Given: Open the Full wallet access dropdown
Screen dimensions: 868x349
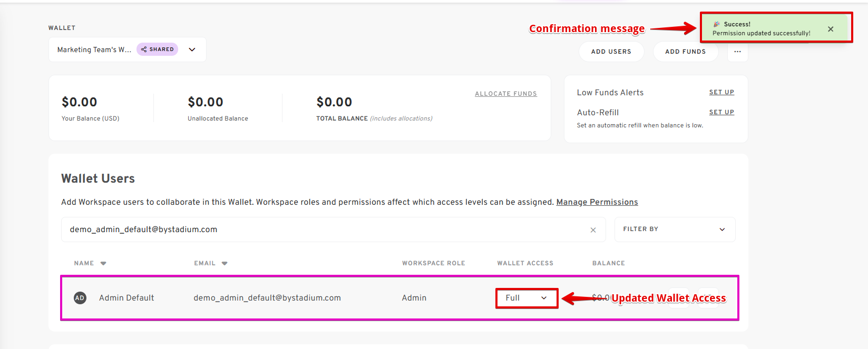Looking at the screenshot, I should (x=526, y=298).
